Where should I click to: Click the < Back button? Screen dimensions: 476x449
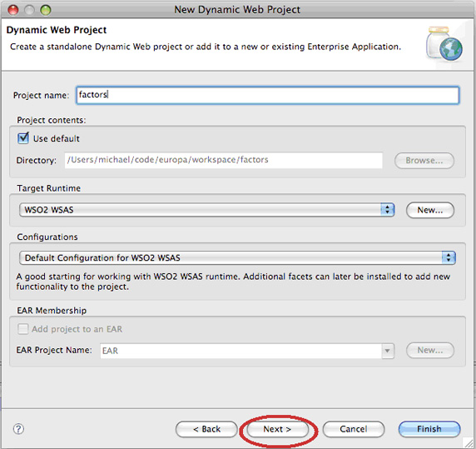206,429
